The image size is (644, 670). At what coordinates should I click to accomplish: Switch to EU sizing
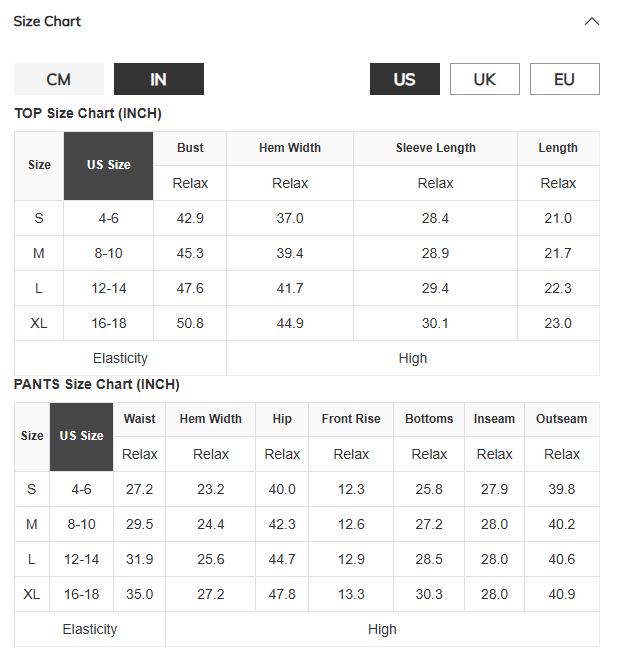coord(565,79)
